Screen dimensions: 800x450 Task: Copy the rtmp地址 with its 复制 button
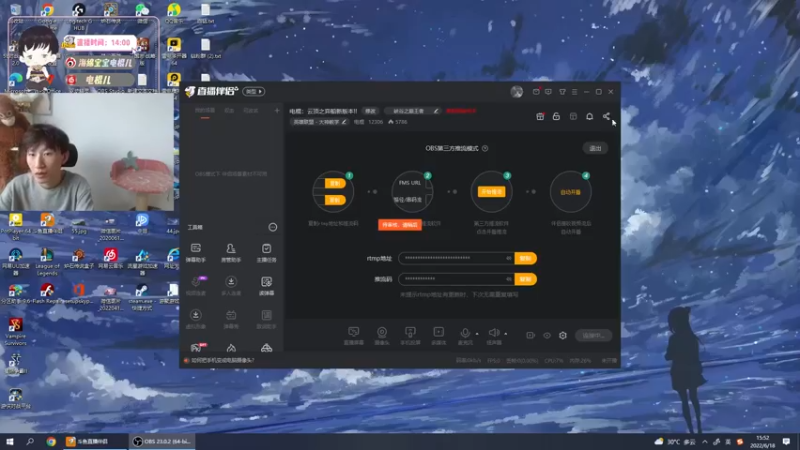click(x=526, y=258)
